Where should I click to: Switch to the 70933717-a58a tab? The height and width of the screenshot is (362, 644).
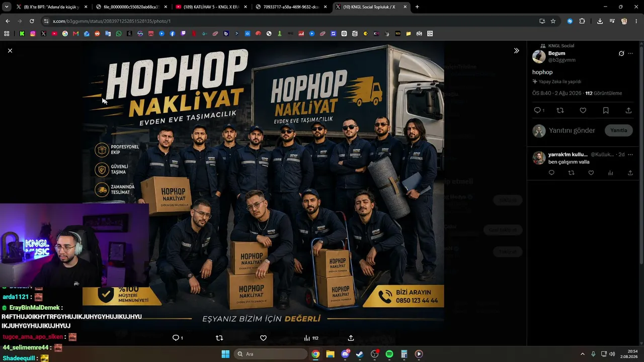290,7
